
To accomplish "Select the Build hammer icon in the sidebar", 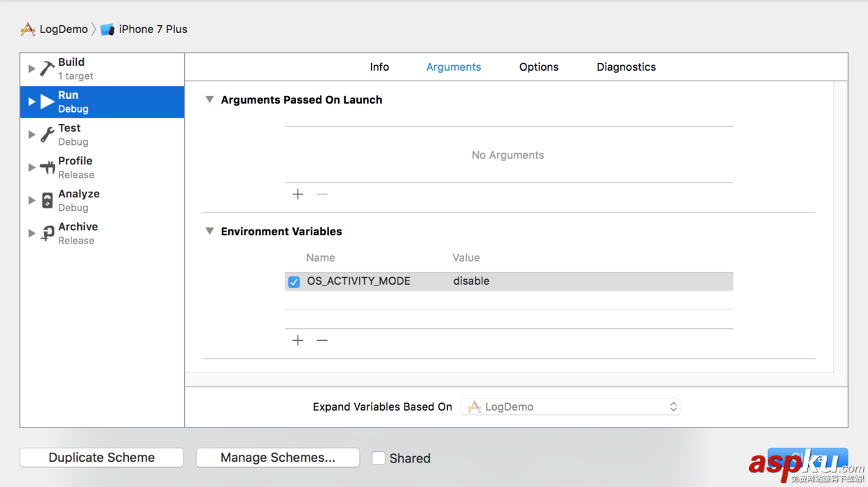I will (x=47, y=68).
